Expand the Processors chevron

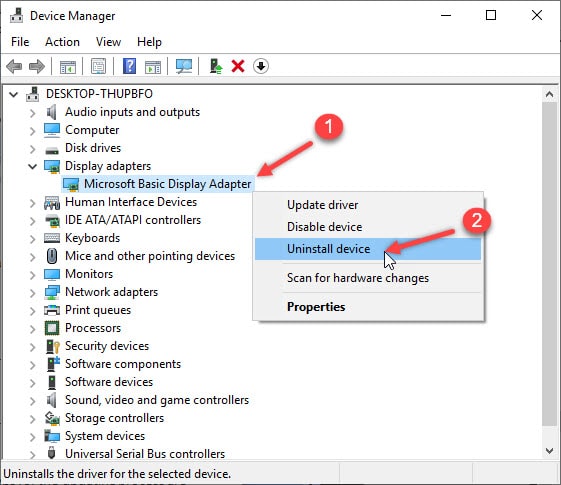point(33,329)
